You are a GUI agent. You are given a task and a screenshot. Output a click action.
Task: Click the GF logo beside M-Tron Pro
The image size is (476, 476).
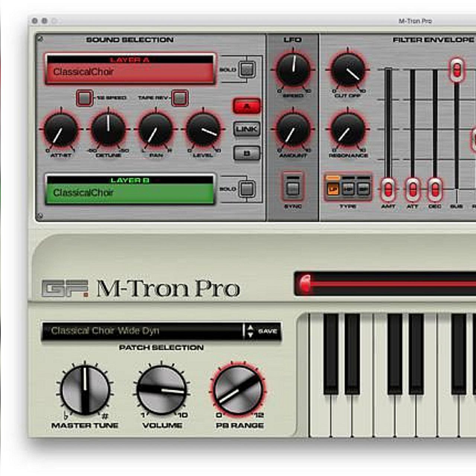click(x=65, y=289)
